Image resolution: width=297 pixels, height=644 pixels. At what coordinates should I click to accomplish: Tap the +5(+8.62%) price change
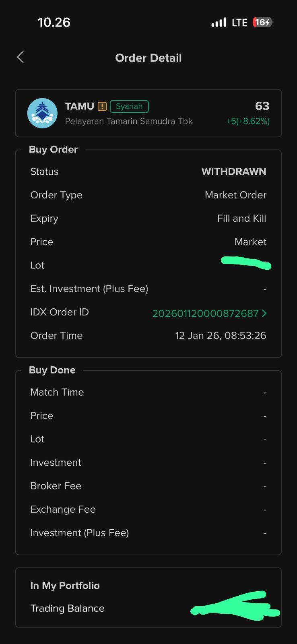(248, 121)
